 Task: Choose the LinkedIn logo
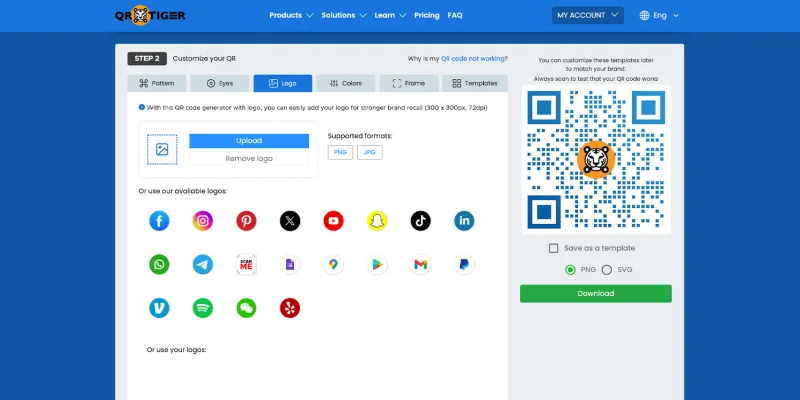pyautogui.click(x=464, y=221)
